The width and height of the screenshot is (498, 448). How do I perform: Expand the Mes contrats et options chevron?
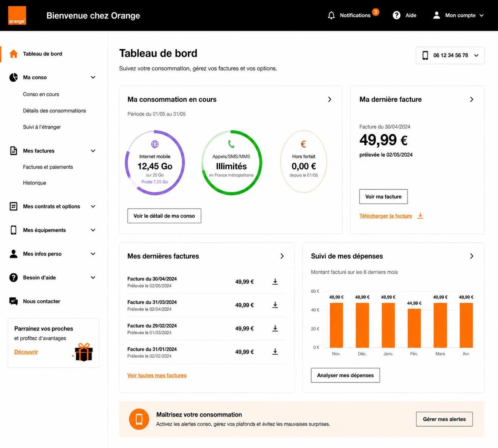93,206
